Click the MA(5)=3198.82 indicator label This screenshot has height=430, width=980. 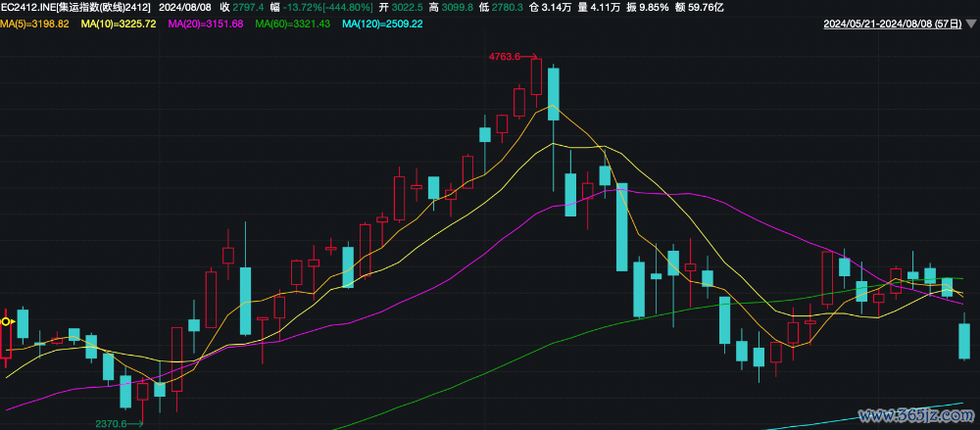click(x=34, y=24)
